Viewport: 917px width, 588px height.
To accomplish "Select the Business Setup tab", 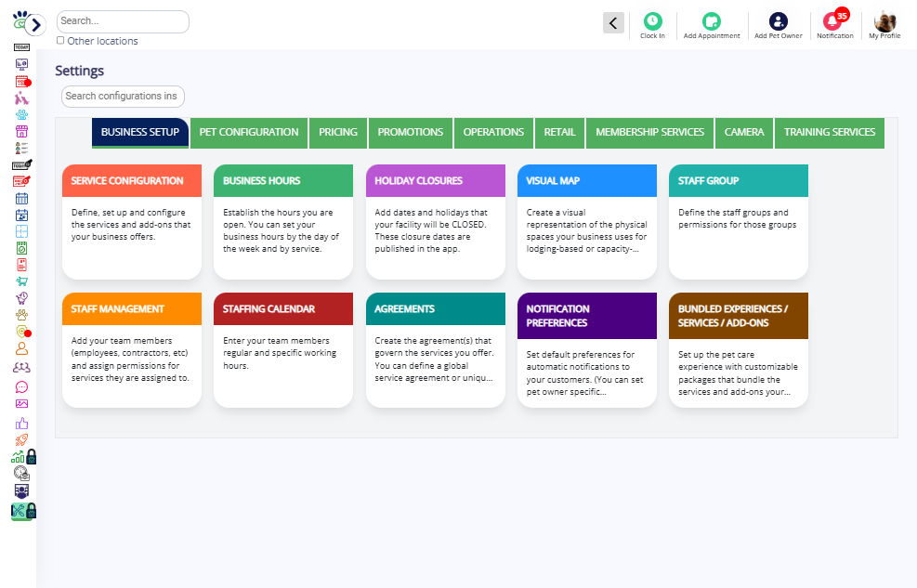I will [x=140, y=133].
